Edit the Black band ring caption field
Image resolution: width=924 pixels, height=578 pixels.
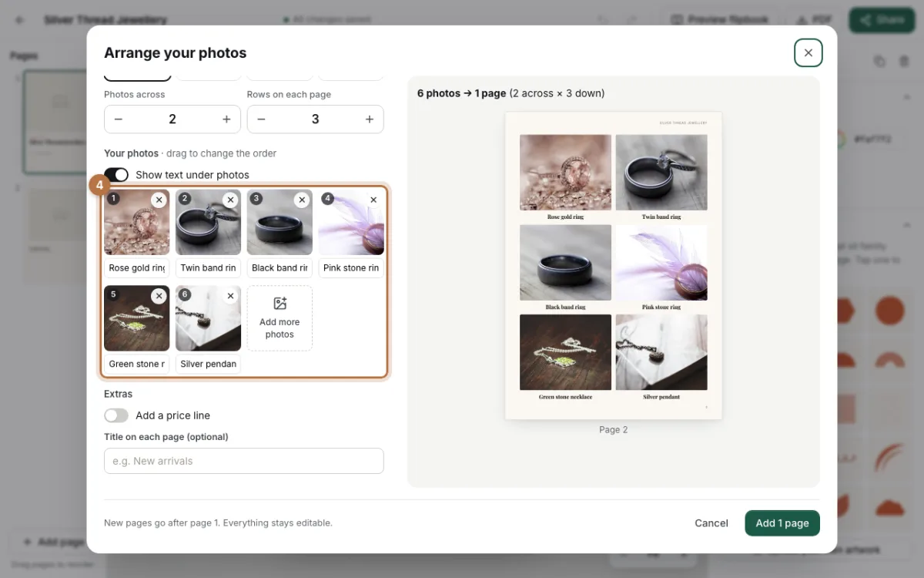[x=280, y=268]
